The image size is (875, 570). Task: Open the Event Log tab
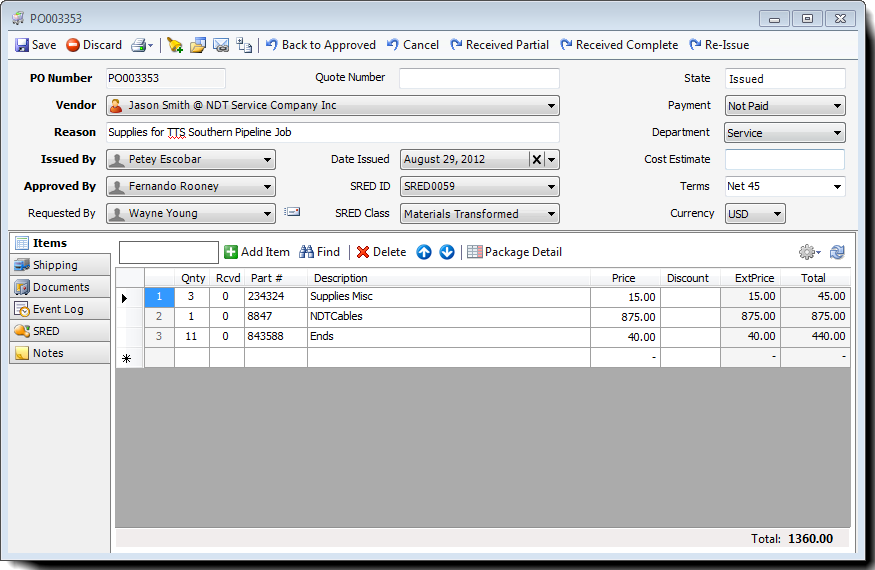pyautogui.click(x=60, y=309)
